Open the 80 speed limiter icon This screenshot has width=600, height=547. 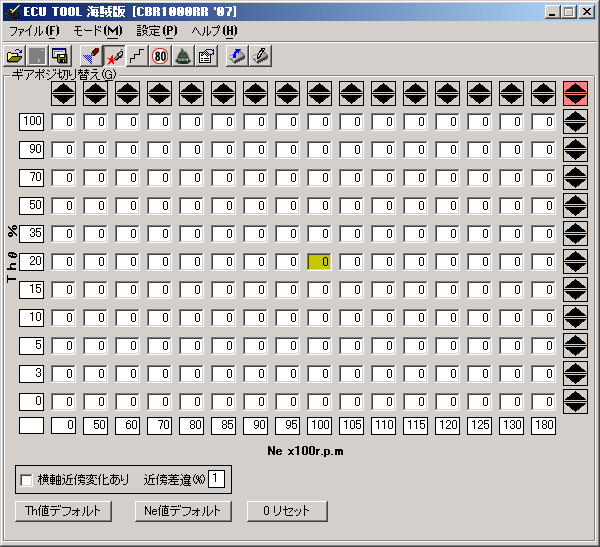click(x=160, y=56)
